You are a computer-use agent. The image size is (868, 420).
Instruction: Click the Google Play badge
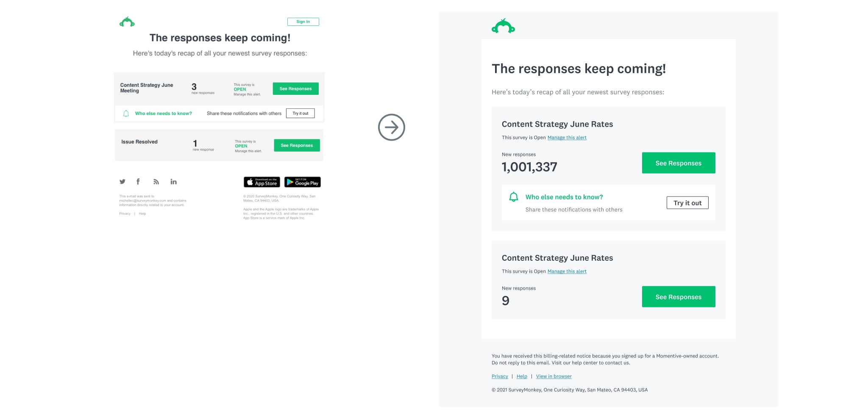point(302,182)
